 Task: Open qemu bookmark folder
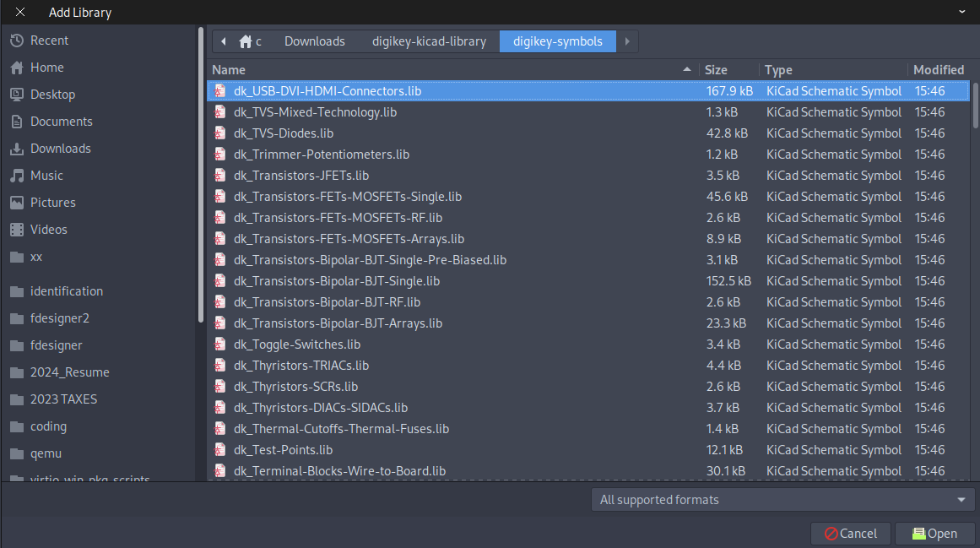tap(46, 453)
